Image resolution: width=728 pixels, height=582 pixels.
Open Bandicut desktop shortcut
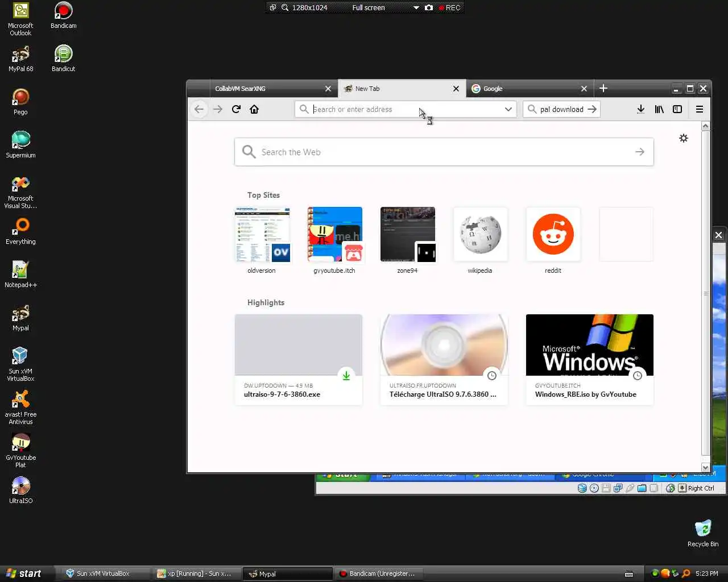pyautogui.click(x=63, y=59)
